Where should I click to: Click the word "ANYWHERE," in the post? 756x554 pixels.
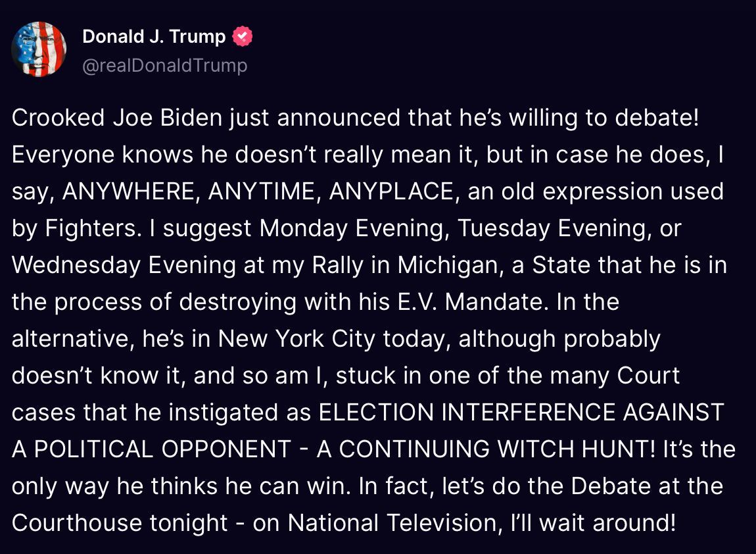coord(131,191)
